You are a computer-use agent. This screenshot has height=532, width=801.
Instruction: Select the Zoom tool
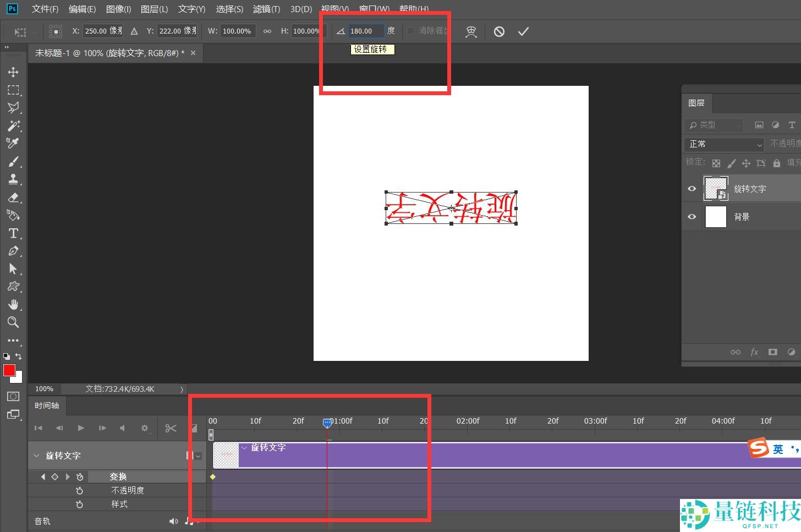tap(13, 322)
